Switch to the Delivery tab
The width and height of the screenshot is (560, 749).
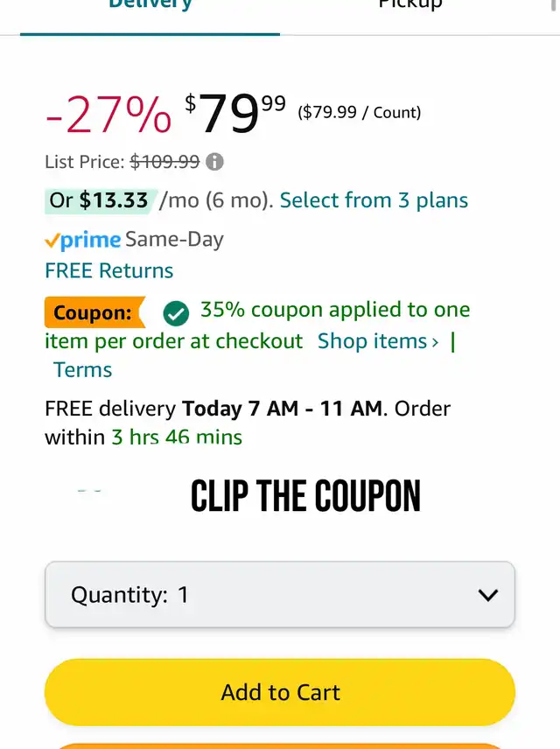coord(150,9)
